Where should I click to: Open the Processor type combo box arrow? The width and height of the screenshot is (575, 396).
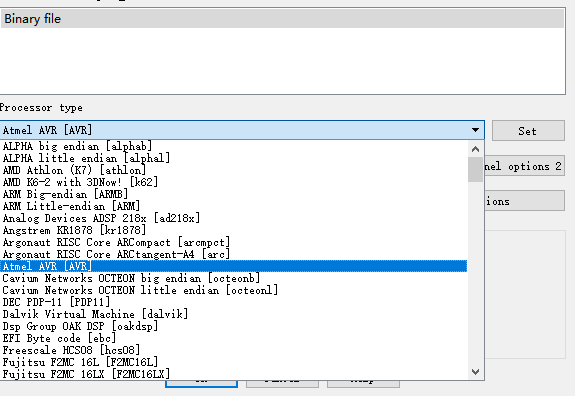click(475, 130)
